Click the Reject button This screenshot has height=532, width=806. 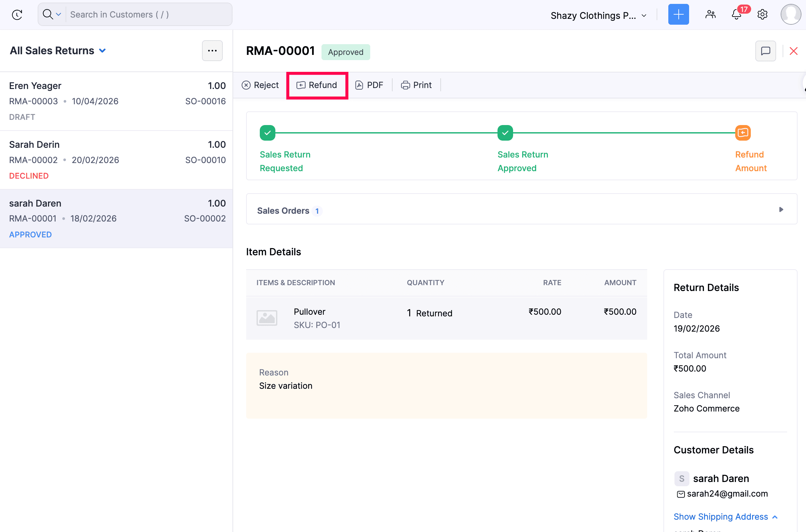[x=260, y=85]
